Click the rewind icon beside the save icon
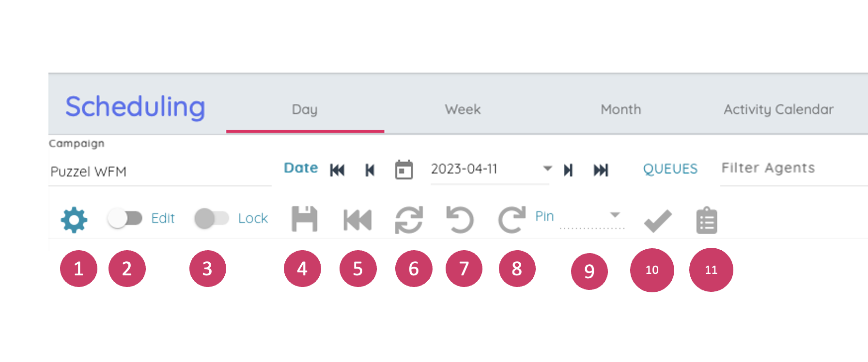Viewport: 868px width, 362px height. click(x=357, y=220)
